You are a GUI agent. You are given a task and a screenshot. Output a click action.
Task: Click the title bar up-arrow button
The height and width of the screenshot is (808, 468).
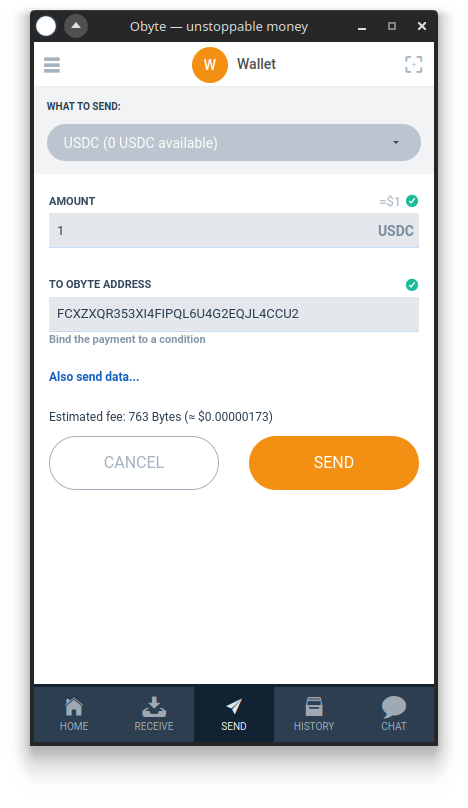(76, 26)
